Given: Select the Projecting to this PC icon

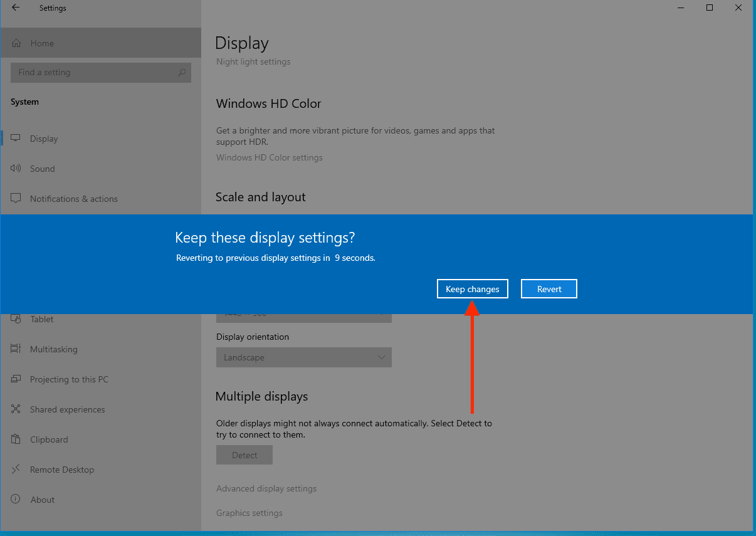Looking at the screenshot, I should pos(16,379).
